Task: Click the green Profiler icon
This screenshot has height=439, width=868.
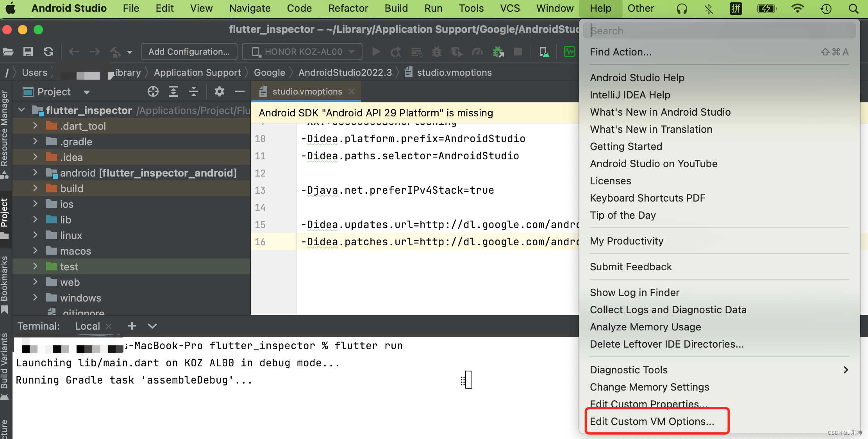Action: coord(569,52)
